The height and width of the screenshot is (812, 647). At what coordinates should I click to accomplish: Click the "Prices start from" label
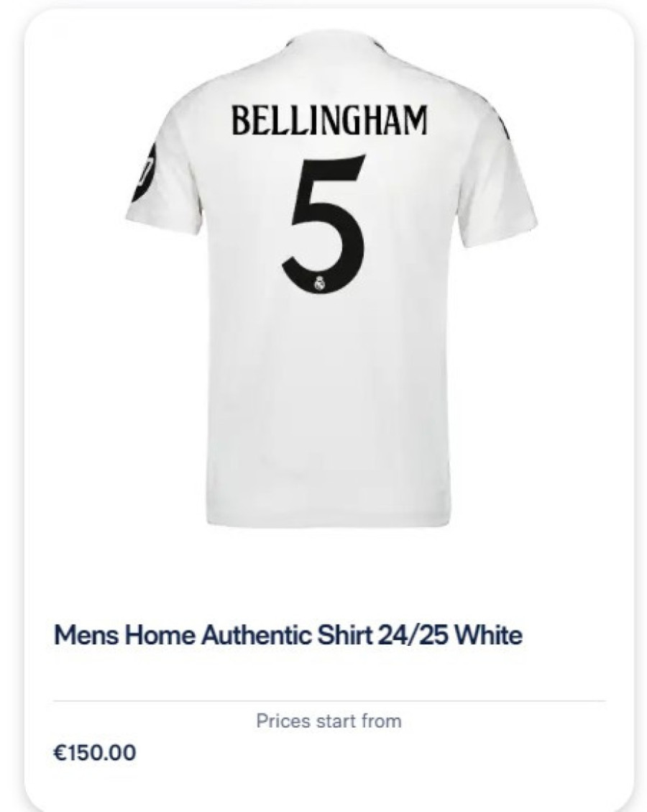[x=329, y=721]
